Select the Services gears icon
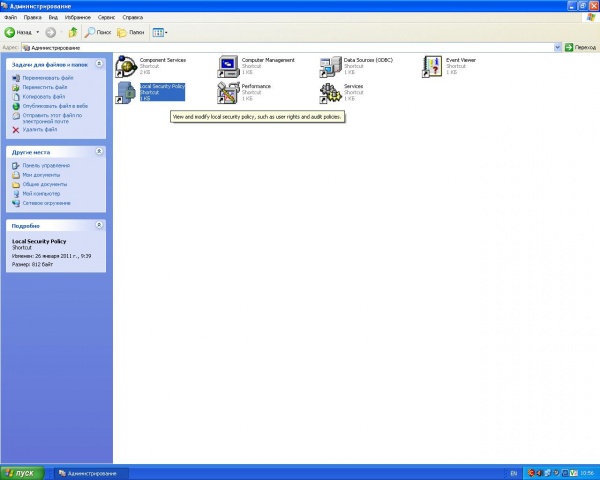This screenshot has width=600, height=480. click(x=330, y=93)
